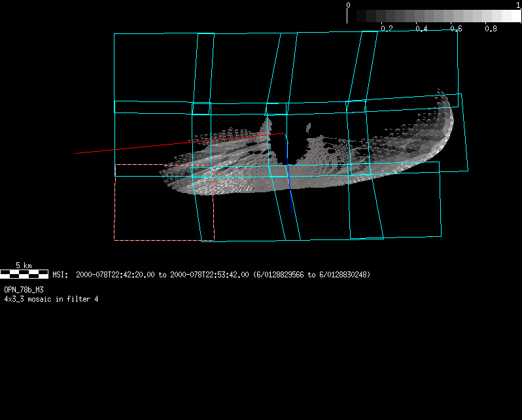Click the red line extending left of the asteroid
The image size is (522, 420).
[x=131, y=148]
